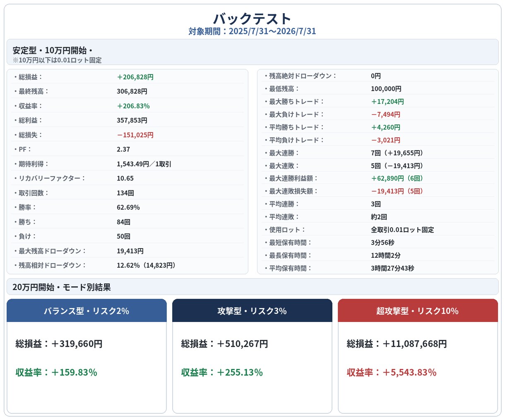The image size is (505, 420).
Task: Select the 最大連勝利益額 value +62,890円(6回)
Action: tap(398, 178)
